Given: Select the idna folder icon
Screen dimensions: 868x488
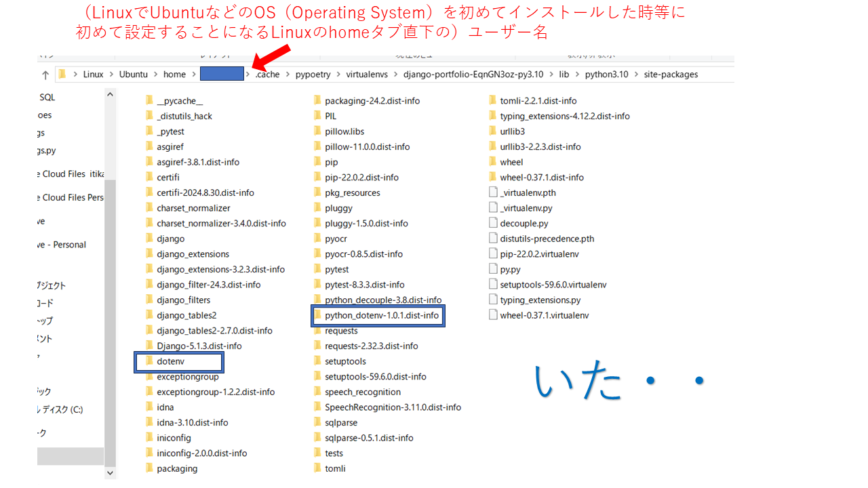Looking at the screenshot, I should click(149, 407).
